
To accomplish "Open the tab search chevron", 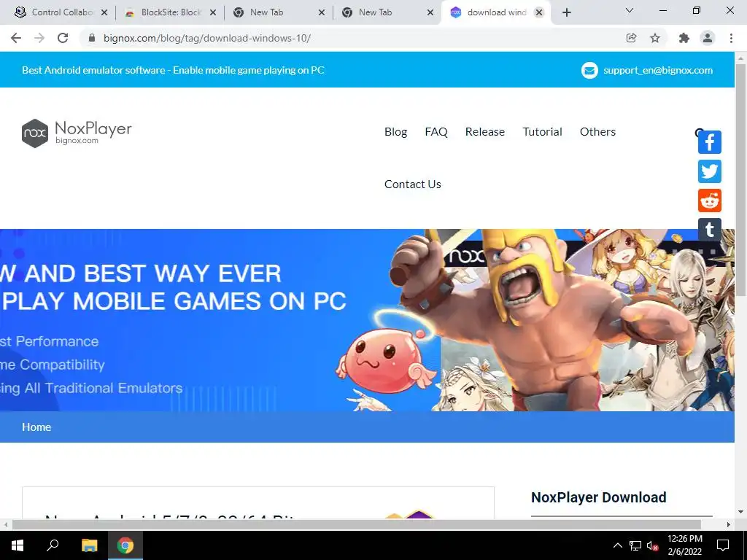I will pos(630,10).
